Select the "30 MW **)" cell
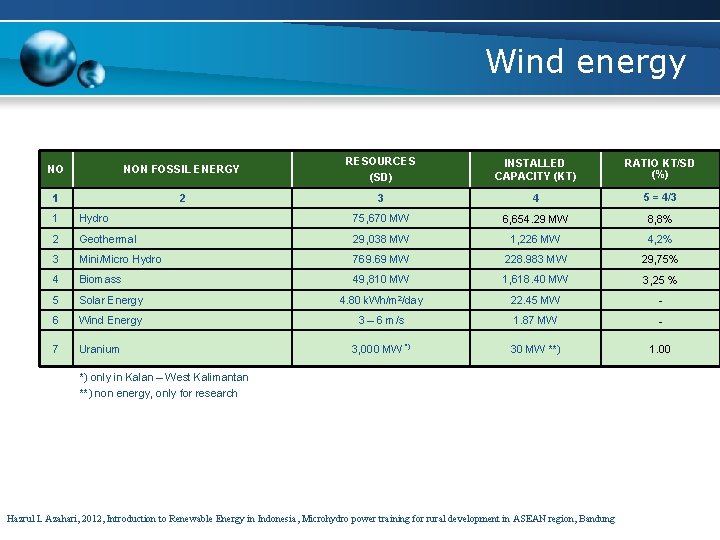Viewport: 720px width, 540px height. [535, 349]
